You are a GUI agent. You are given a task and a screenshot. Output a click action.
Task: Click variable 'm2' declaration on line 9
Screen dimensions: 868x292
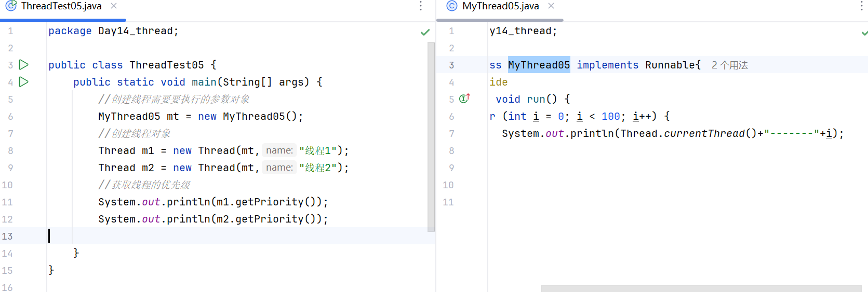[x=148, y=168]
